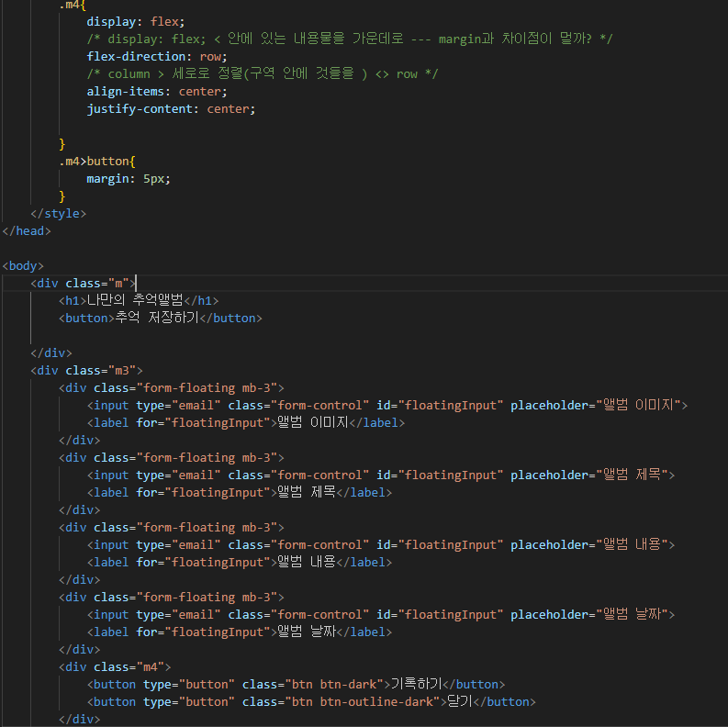Image resolution: width=728 pixels, height=727 pixels.
Task: Click the flex-direction property name
Action: tap(136, 57)
